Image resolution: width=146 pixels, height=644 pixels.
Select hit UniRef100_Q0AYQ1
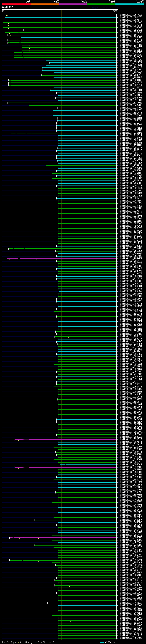pos(131,254)
